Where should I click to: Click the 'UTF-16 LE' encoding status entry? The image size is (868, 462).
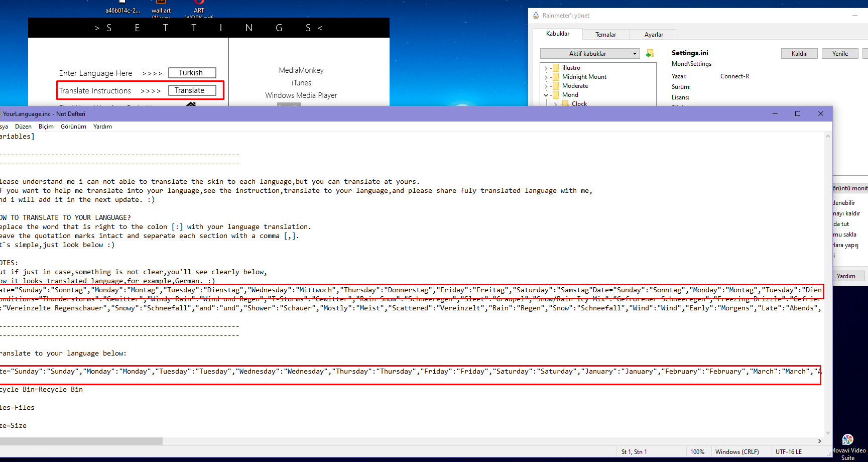(x=789, y=452)
